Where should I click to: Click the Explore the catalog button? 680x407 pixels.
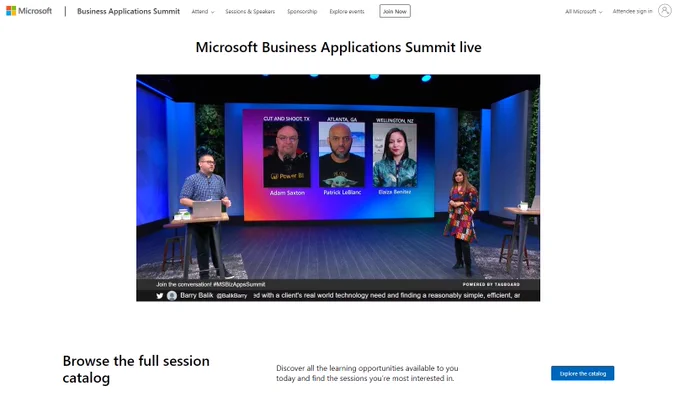pyautogui.click(x=582, y=374)
